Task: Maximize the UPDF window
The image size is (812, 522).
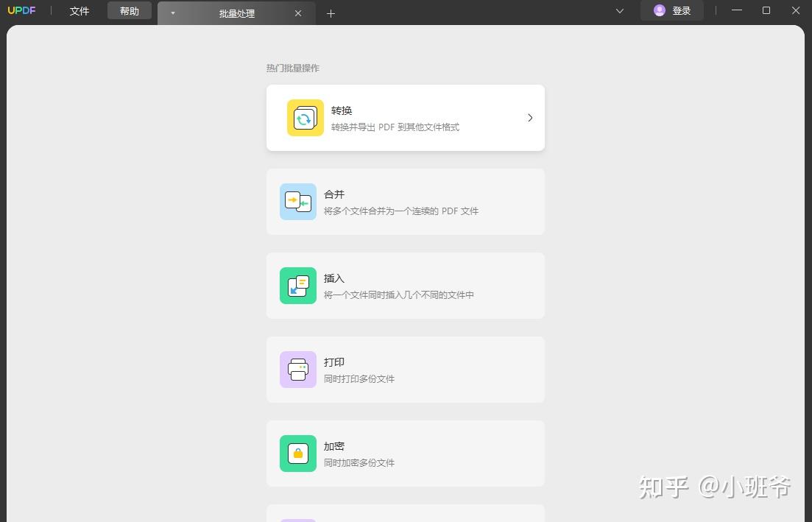Action: point(766,10)
